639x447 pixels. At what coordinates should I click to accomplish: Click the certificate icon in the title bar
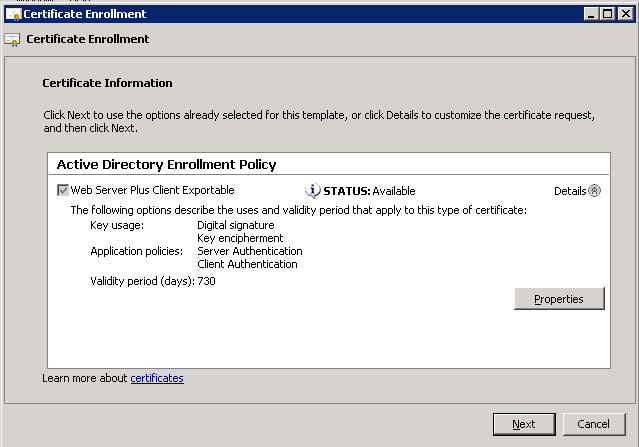click(x=13, y=14)
